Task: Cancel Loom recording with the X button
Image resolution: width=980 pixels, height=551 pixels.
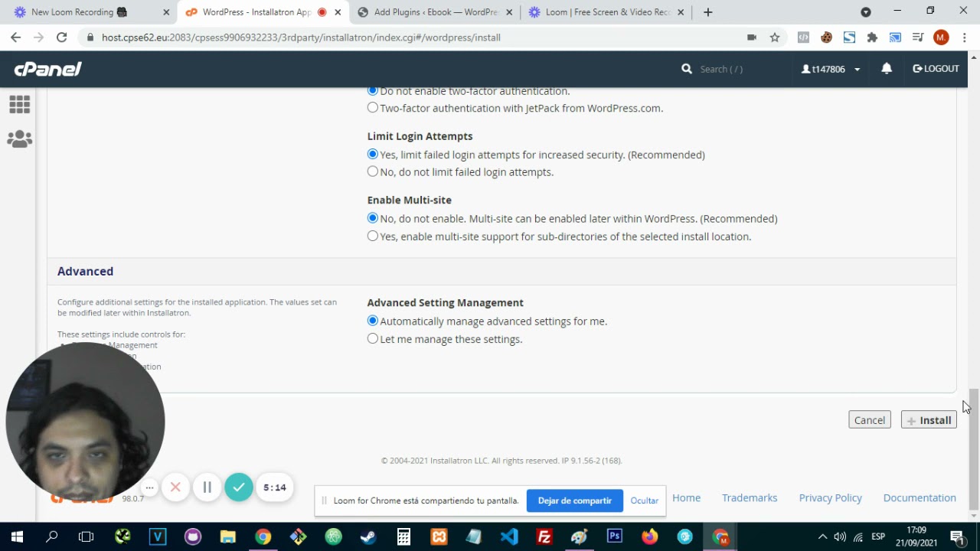Action: 175,487
